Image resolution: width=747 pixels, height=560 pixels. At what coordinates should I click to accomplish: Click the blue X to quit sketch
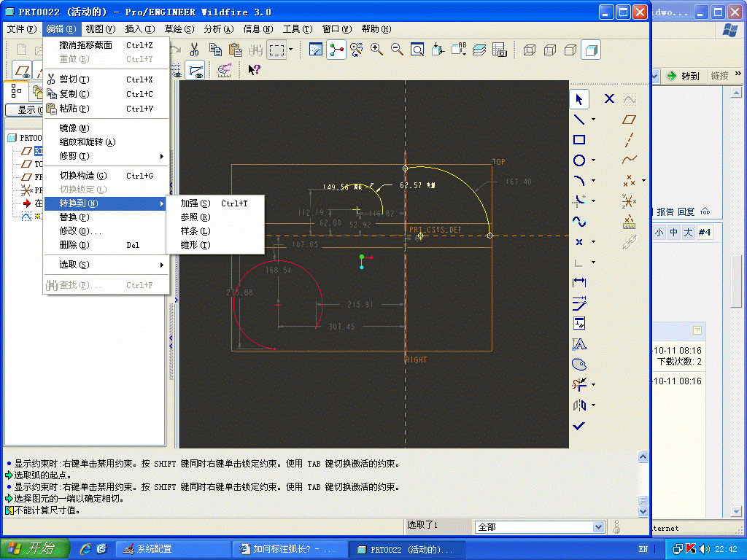[609, 98]
